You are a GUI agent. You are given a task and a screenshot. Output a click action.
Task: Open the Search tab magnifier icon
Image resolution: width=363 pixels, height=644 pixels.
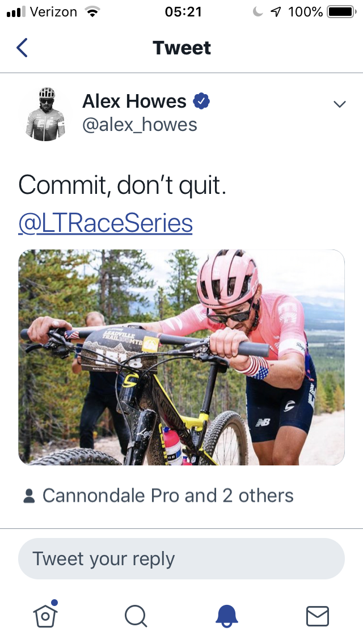pos(136,616)
